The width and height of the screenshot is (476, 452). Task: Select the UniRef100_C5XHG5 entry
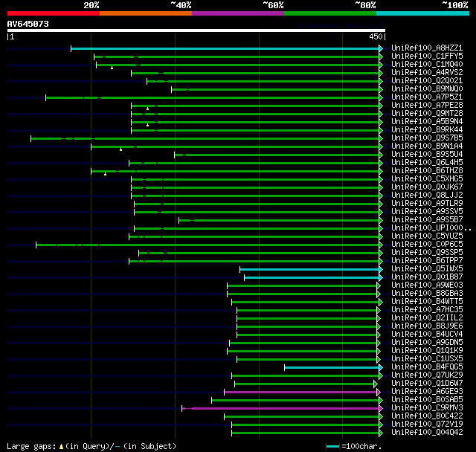(x=427, y=179)
